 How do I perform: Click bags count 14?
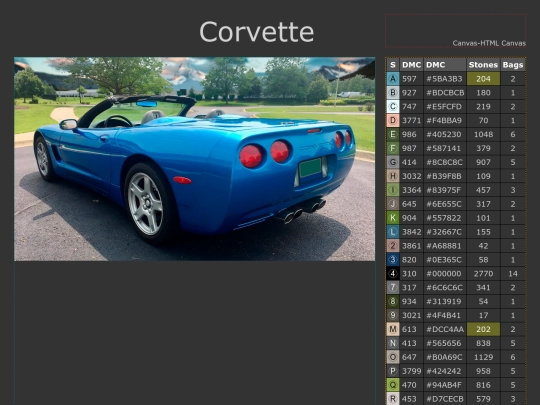point(513,273)
